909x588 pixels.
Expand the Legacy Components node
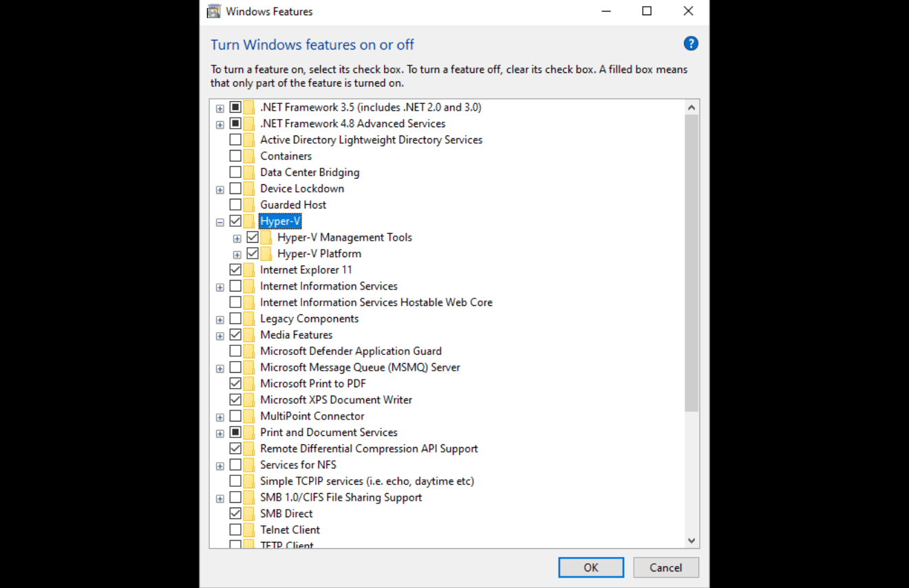(220, 318)
